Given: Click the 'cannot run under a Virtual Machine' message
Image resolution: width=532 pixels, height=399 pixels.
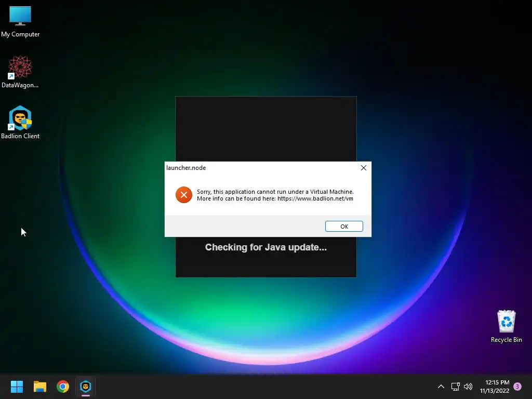Looking at the screenshot, I should [275, 192].
